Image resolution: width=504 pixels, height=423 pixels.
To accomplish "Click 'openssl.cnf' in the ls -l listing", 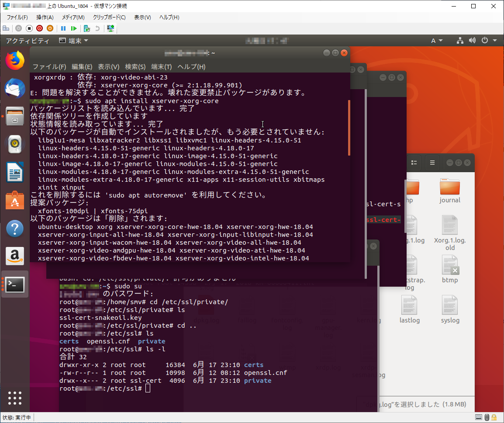I will (x=266, y=373).
